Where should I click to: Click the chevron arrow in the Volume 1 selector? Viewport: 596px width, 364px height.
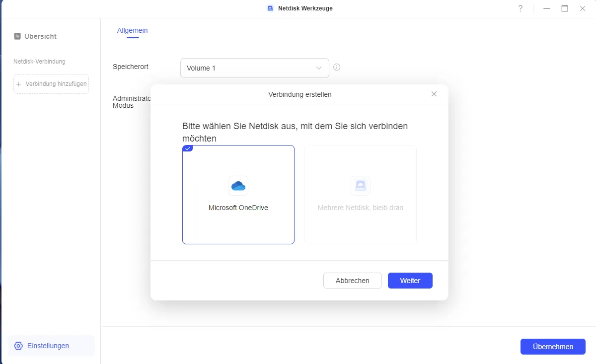pyautogui.click(x=319, y=68)
